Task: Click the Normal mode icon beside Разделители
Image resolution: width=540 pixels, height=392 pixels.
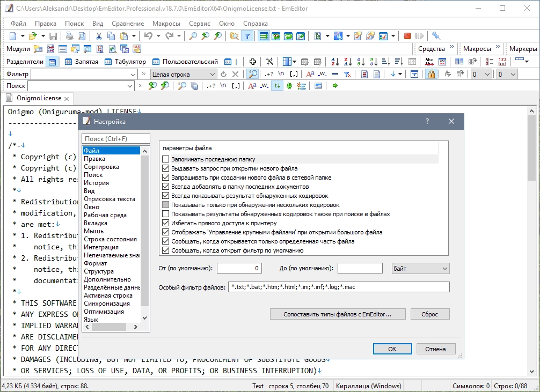Action: 53,62
